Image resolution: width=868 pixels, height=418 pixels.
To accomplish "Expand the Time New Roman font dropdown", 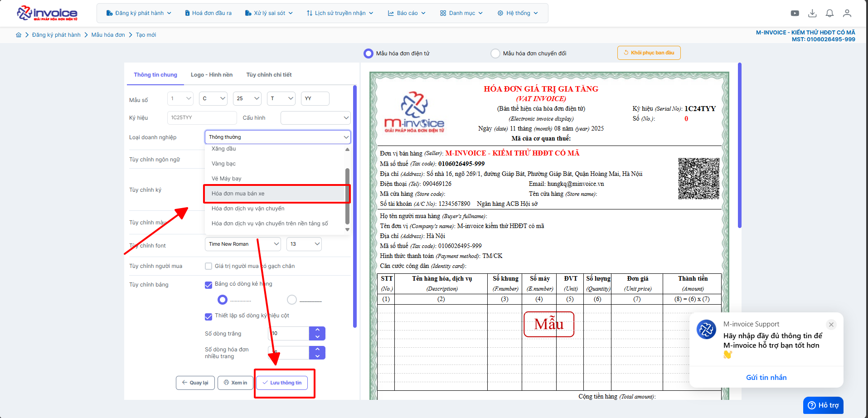I will [243, 244].
